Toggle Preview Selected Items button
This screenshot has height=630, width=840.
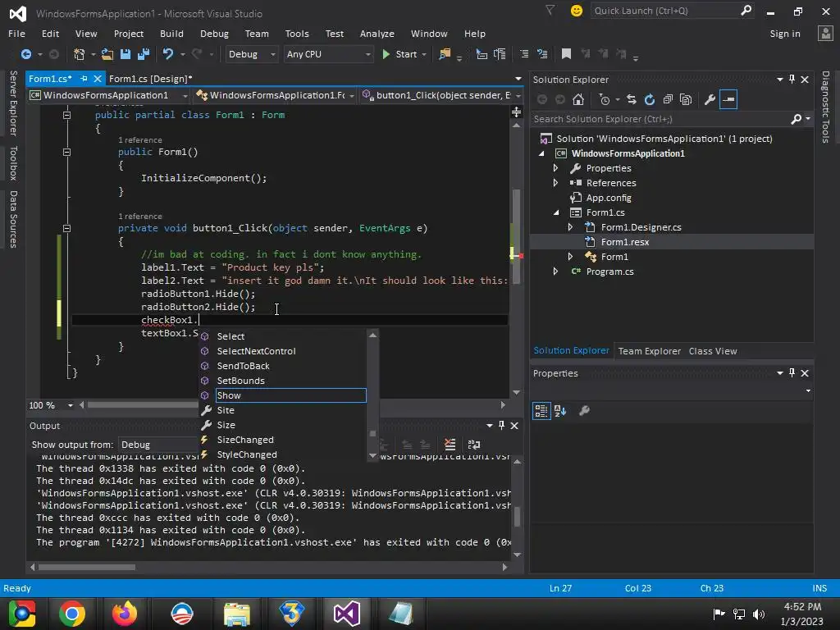728,99
